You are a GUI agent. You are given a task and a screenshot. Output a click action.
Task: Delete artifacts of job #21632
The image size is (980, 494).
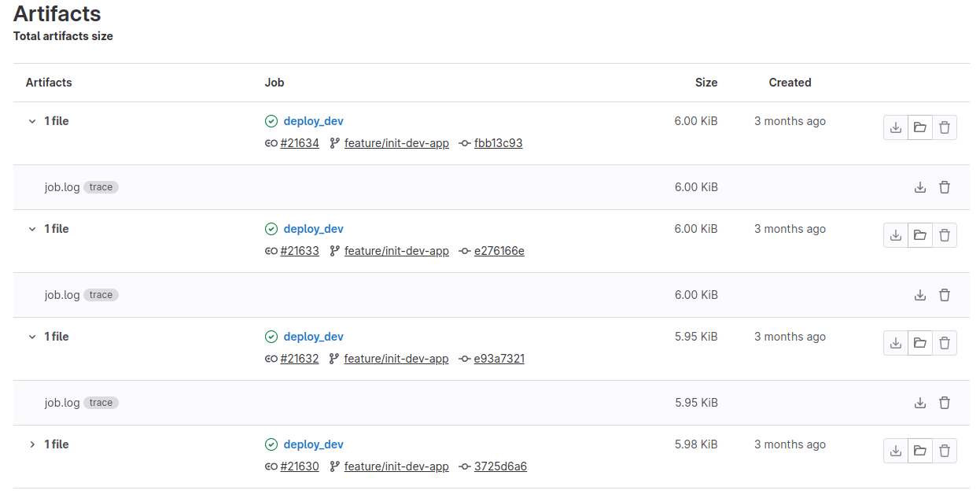pos(945,343)
